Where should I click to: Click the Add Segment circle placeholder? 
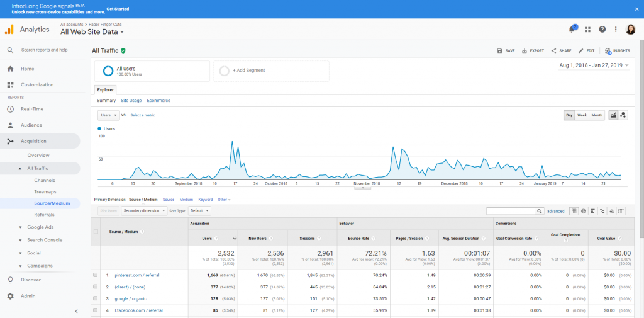point(225,71)
